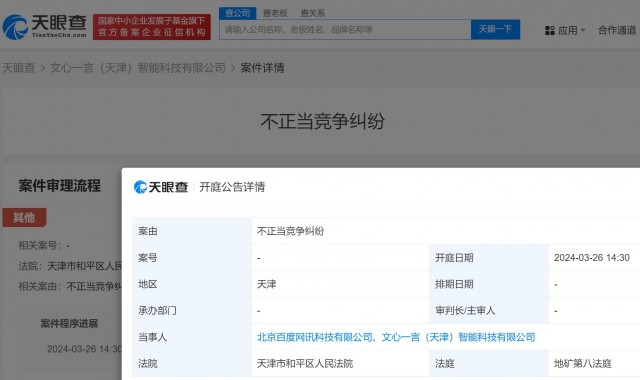The height and width of the screenshot is (380, 640).
Task: Select the 查公司 search tab
Action: coord(238,13)
